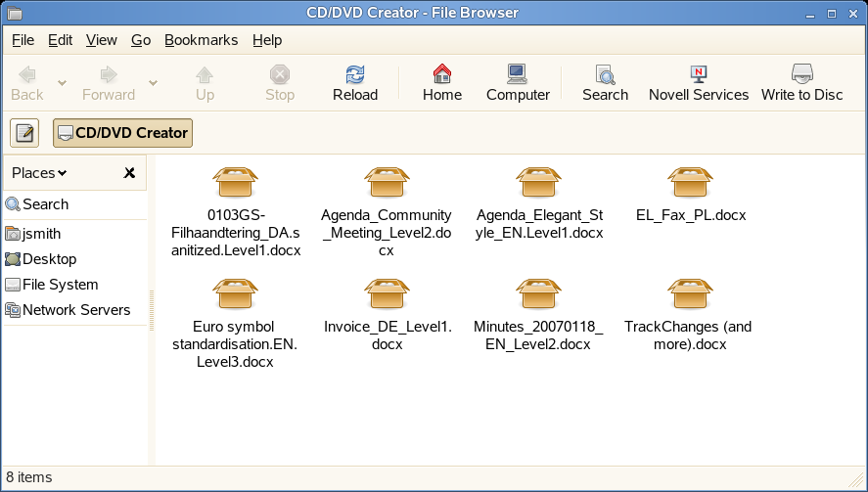Open the Bookmarks menu
This screenshot has width=868, height=492.
tap(201, 40)
